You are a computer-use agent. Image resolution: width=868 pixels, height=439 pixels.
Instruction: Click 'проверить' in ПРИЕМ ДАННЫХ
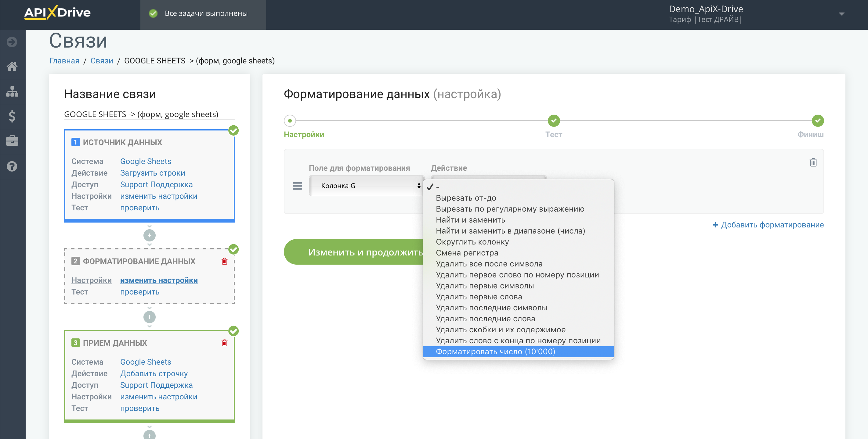pos(140,409)
